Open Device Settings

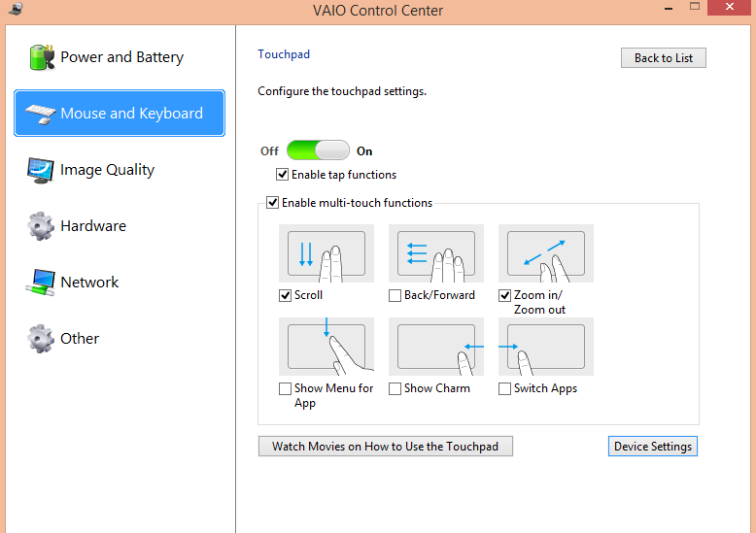point(653,447)
